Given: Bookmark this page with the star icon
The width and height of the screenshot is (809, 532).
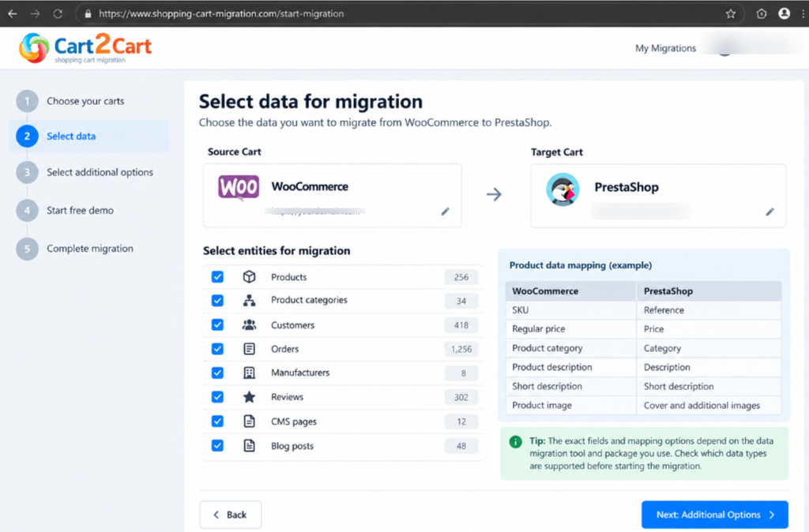Looking at the screenshot, I should pyautogui.click(x=731, y=14).
